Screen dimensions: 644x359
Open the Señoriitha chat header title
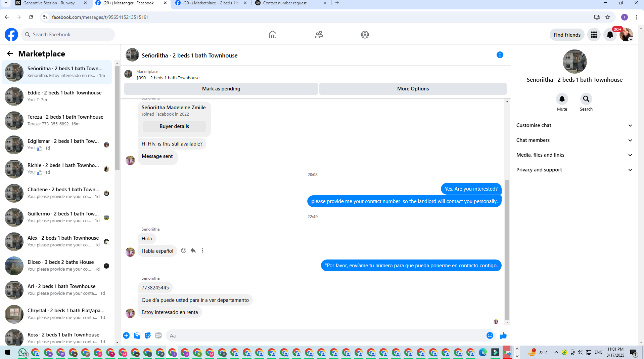click(x=190, y=55)
